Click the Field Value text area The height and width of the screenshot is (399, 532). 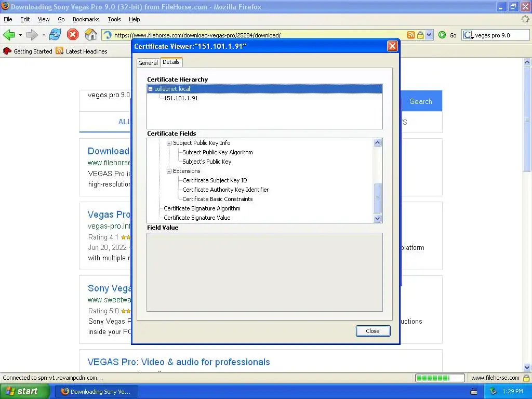point(264,272)
